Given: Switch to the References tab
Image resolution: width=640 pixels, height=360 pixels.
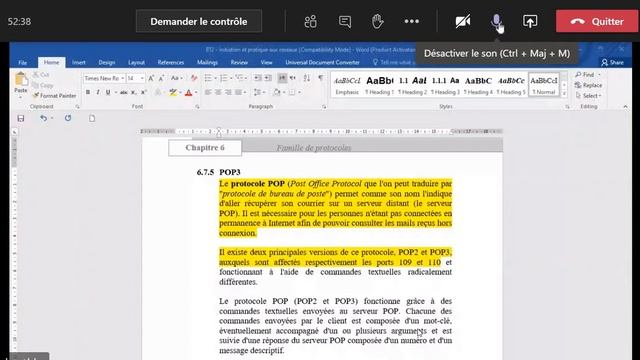Looking at the screenshot, I should point(171,62).
